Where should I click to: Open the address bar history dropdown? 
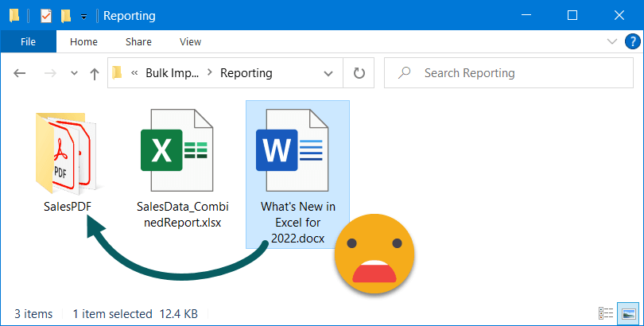pyautogui.click(x=328, y=73)
